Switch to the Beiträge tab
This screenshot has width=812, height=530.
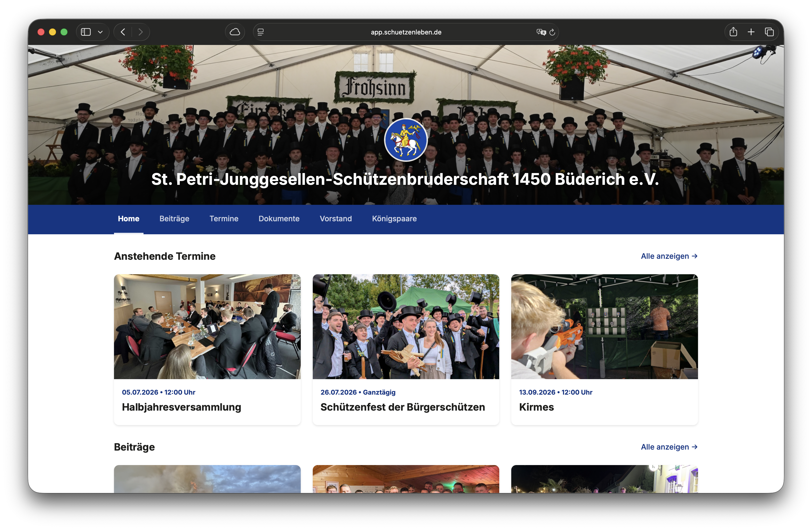point(174,219)
